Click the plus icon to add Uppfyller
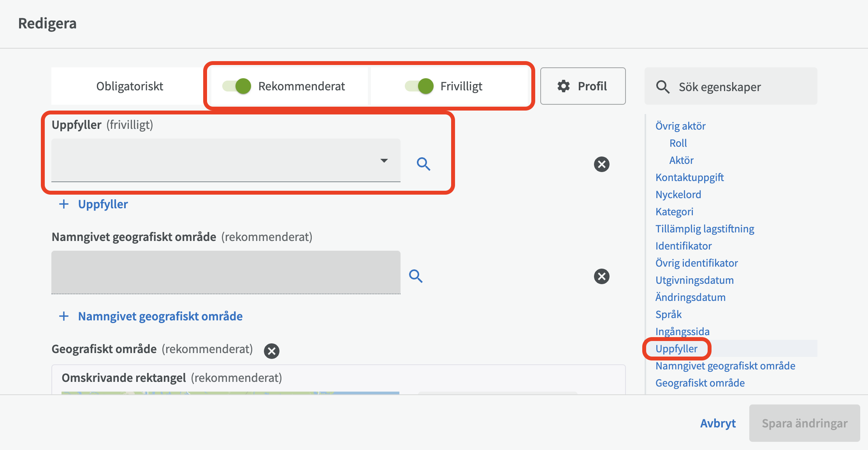 click(64, 204)
